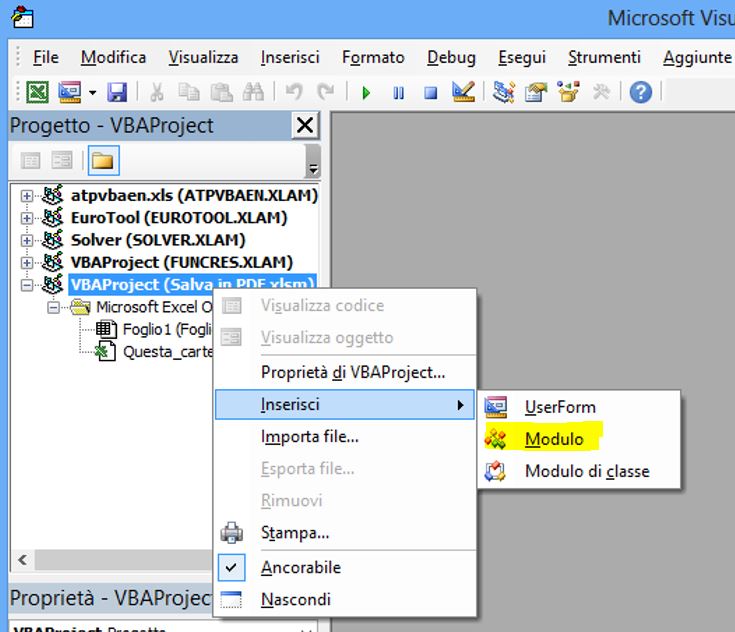Toggle Folders button in Project panel
This screenshot has height=632, width=735.
tap(103, 160)
